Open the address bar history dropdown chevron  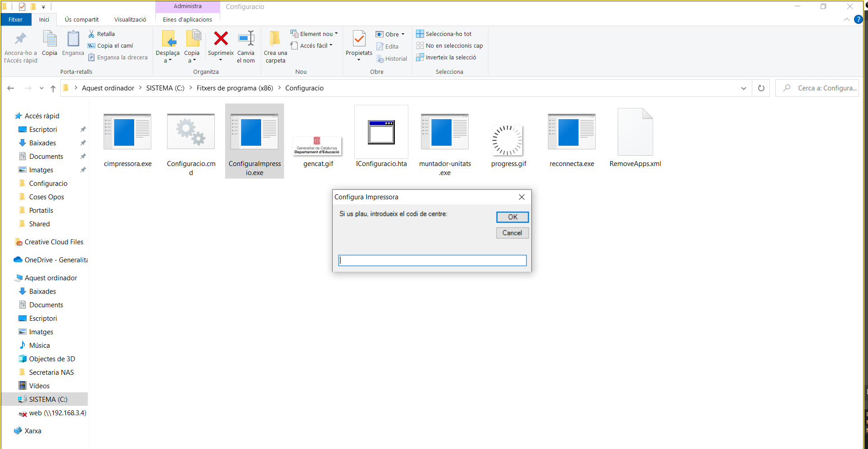(x=743, y=88)
